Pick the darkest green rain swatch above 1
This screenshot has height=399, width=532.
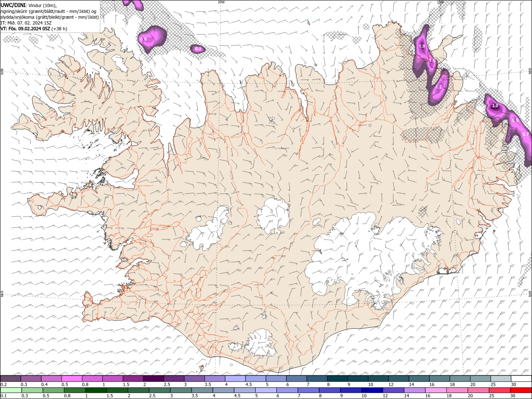(96, 390)
